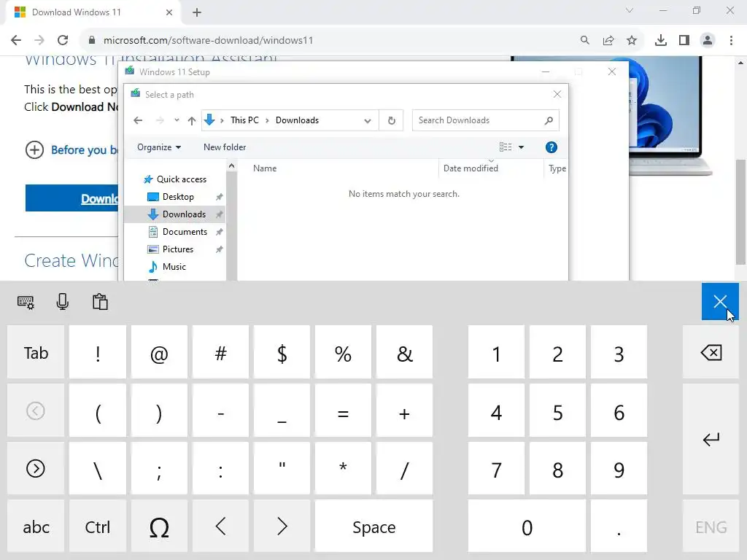This screenshot has width=747, height=560.
Task: Tap the left cursor arrow key
Action: click(x=220, y=526)
